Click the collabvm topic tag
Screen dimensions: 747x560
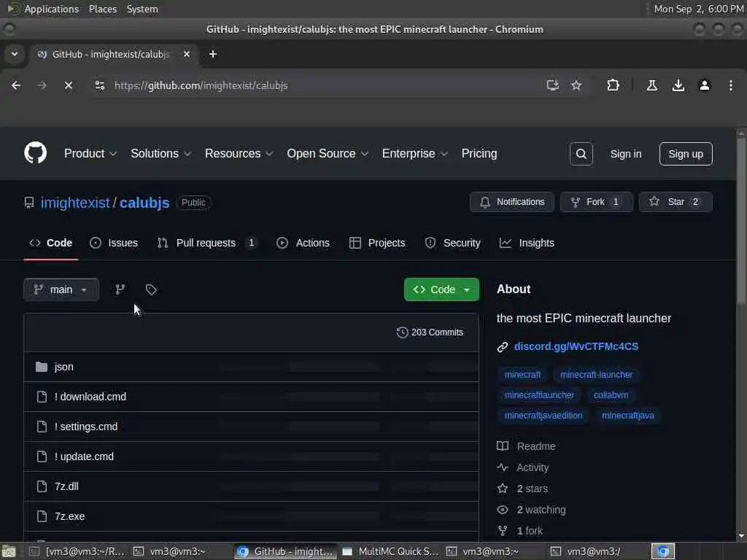click(611, 395)
